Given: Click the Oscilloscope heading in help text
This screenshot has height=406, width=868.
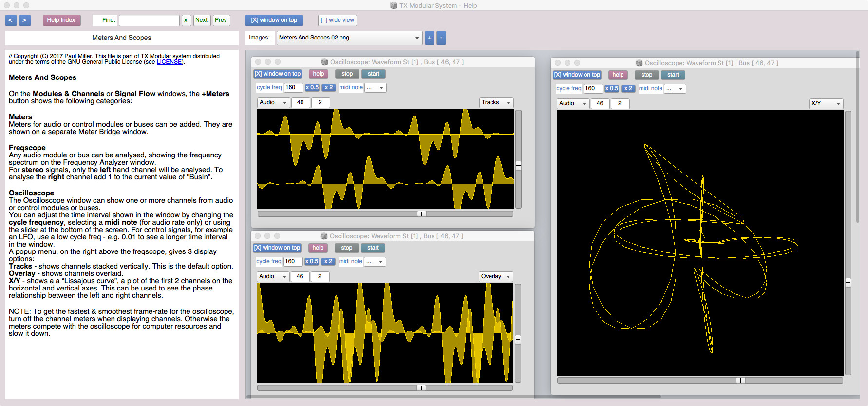Looking at the screenshot, I should [x=31, y=193].
